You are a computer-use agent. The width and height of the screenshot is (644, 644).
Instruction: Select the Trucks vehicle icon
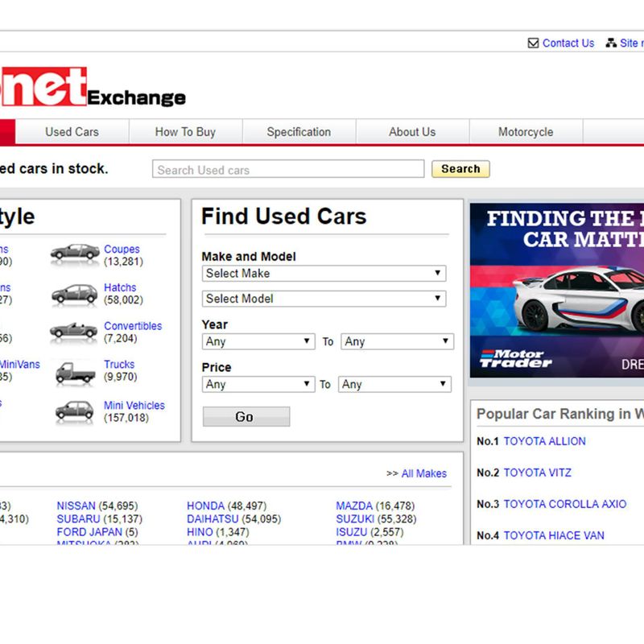point(75,373)
